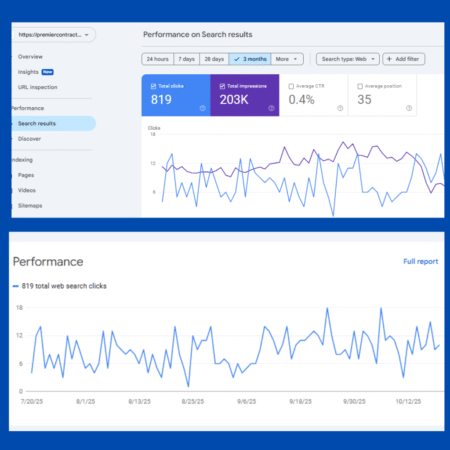Click the 7/20/25 date axis label
The width and height of the screenshot is (450, 450).
click(32, 401)
